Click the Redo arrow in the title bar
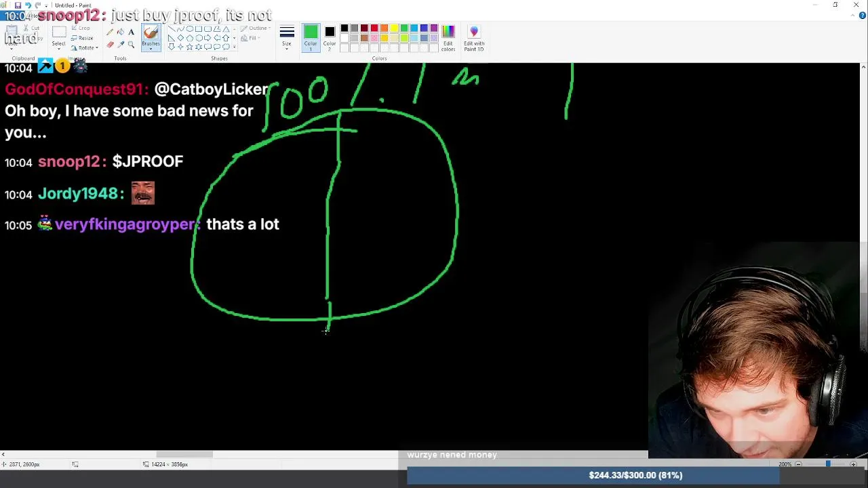Screen dimensions: 868x488 (38, 5)
